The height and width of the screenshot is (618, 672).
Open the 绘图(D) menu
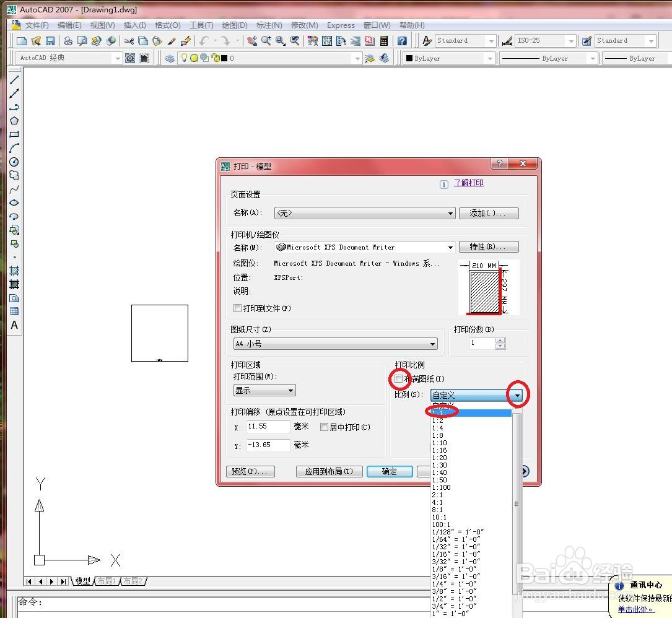235,25
